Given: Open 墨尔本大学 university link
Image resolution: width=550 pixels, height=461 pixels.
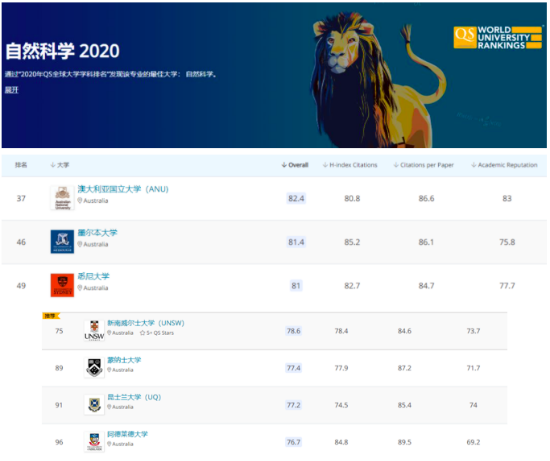Looking at the screenshot, I should (x=98, y=233).
